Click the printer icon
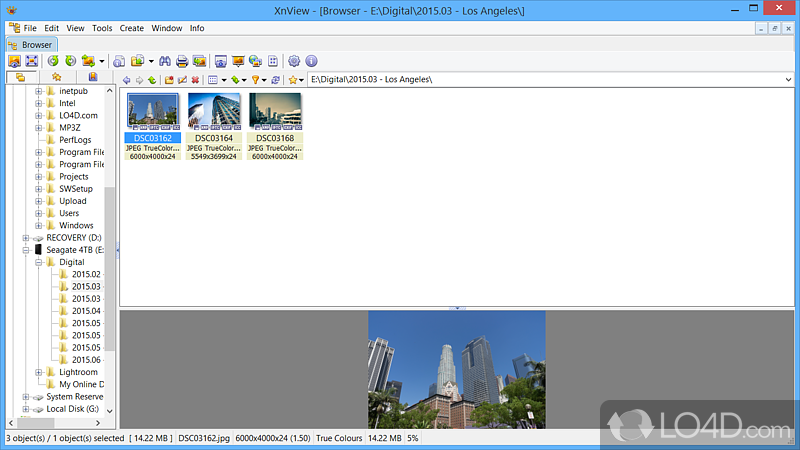 click(x=182, y=61)
